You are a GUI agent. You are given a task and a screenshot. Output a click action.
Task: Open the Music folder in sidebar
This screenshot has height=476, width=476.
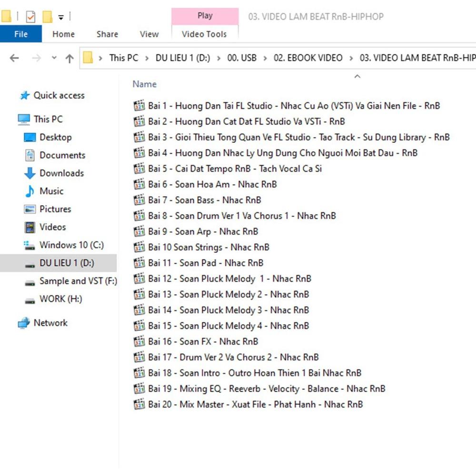(51, 191)
